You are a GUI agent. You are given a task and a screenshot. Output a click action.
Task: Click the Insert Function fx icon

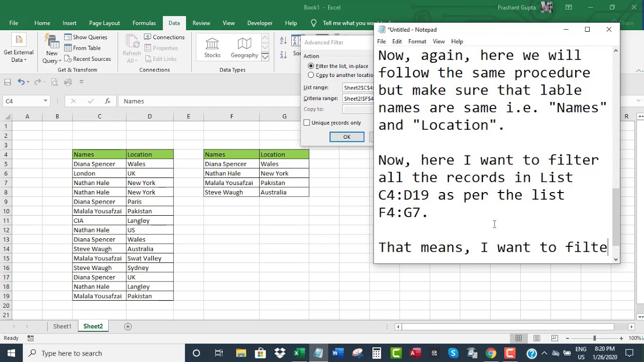tap(107, 101)
